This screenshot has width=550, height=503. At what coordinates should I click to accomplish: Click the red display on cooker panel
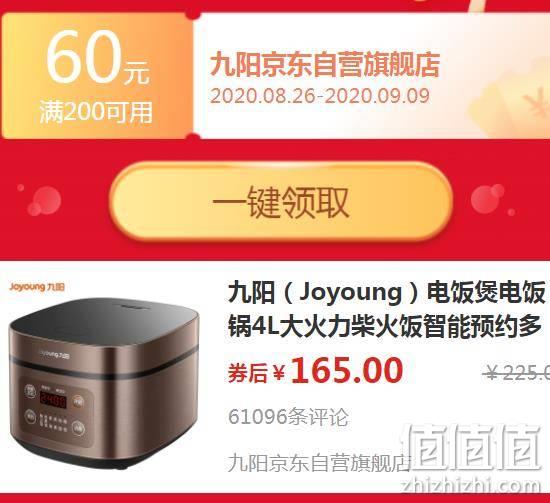tap(53, 400)
